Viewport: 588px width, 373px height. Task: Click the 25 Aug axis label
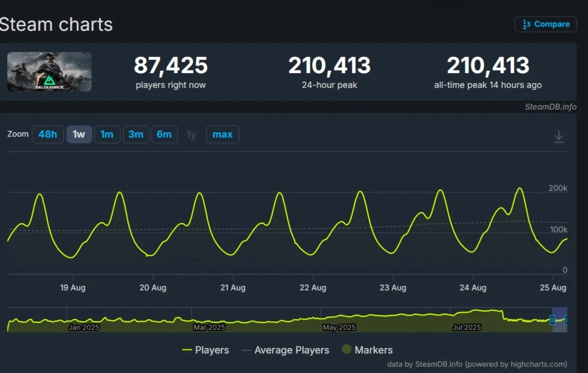pyautogui.click(x=553, y=288)
